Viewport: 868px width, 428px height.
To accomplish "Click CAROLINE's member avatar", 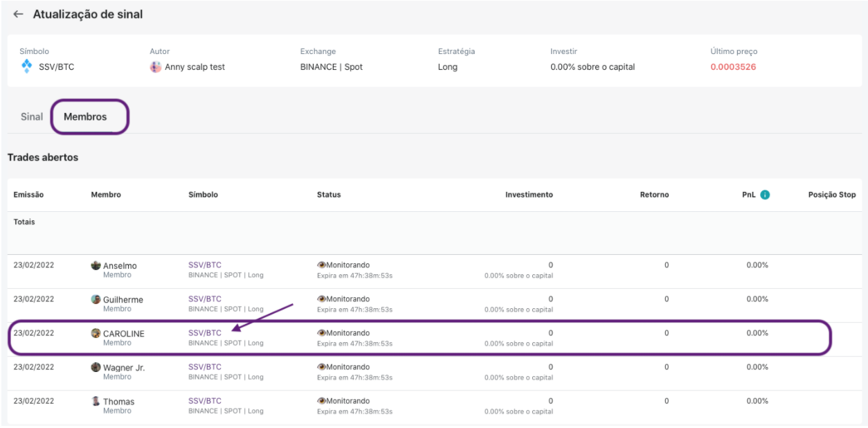I will (96, 333).
